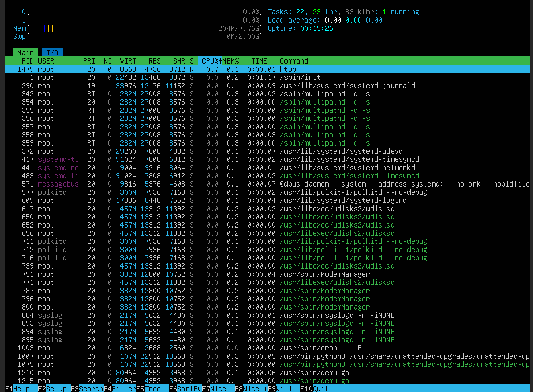The height and width of the screenshot is (392, 533).
Task: Select the htop process row PID 1479
Action: point(268,69)
